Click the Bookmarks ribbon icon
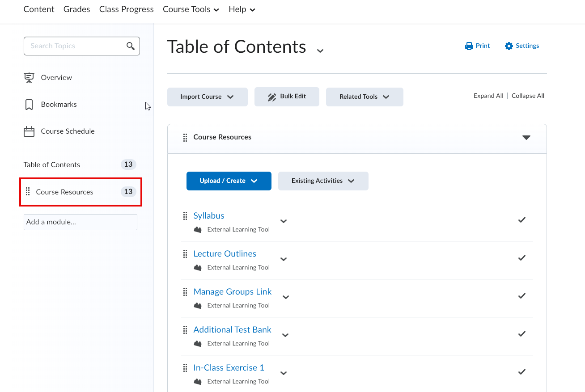The width and height of the screenshot is (585, 392). pyautogui.click(x=29, y=105)
